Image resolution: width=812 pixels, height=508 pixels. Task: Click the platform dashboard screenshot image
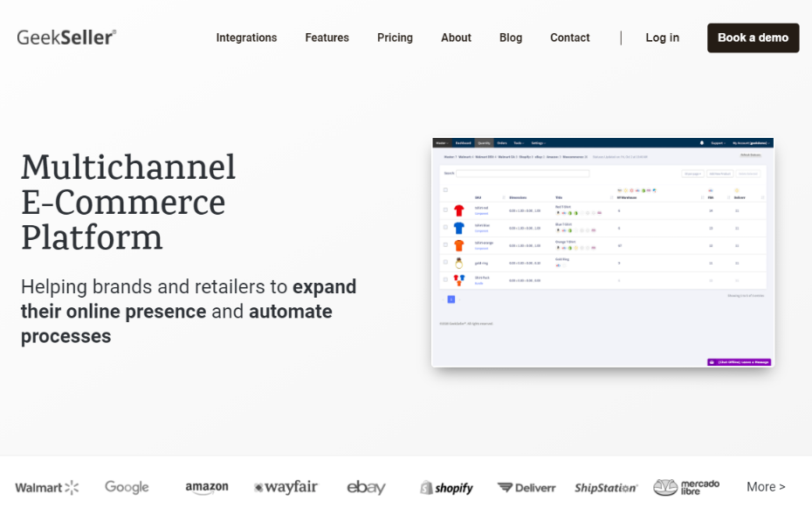coord(602,251)
